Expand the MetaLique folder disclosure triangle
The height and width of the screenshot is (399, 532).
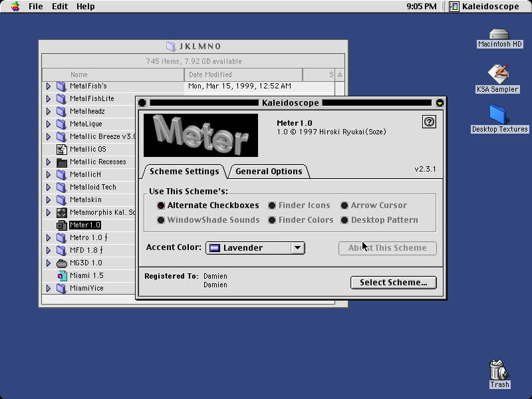point(49,124)
